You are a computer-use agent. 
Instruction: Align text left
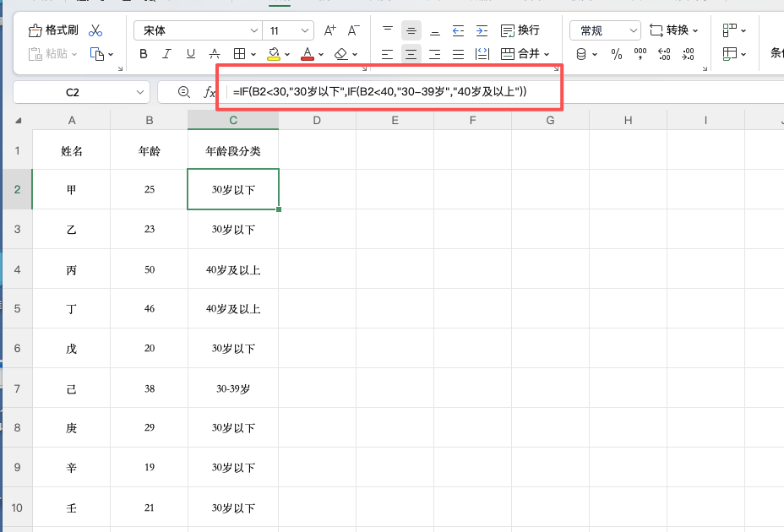(x=388, y=53)
